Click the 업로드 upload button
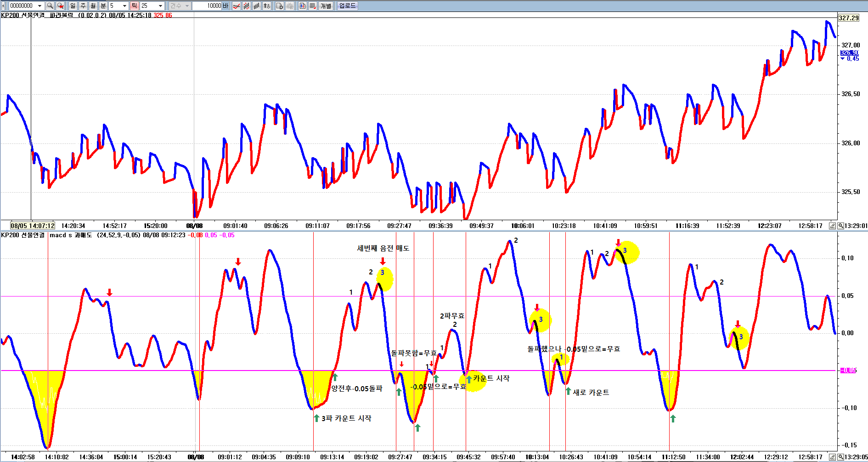 [x=347, y=6]
